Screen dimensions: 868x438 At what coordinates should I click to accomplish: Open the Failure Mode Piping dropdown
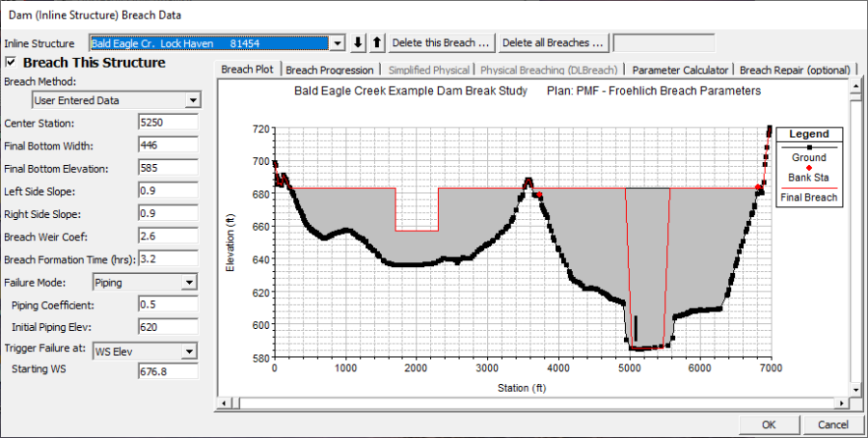coord(189,282)
